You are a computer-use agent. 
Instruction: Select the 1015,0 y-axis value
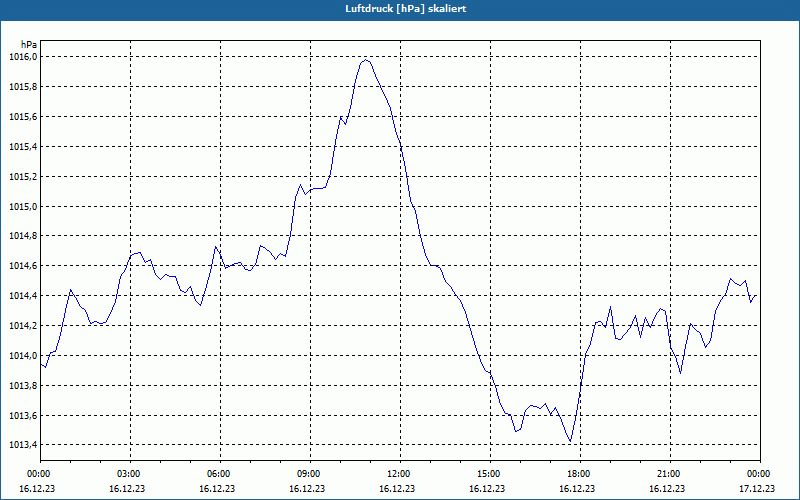(x=23, y=207)
